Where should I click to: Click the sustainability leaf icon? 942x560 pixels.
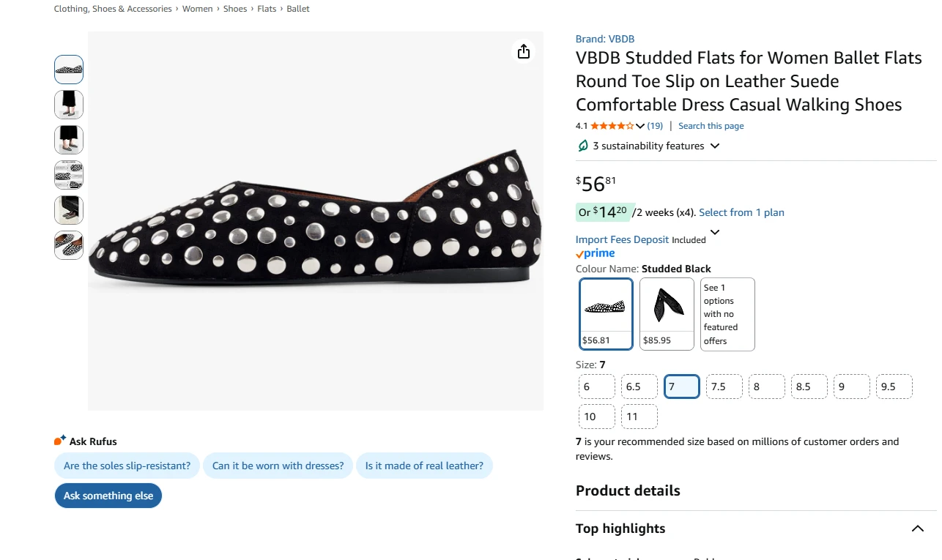click(583, 146)
